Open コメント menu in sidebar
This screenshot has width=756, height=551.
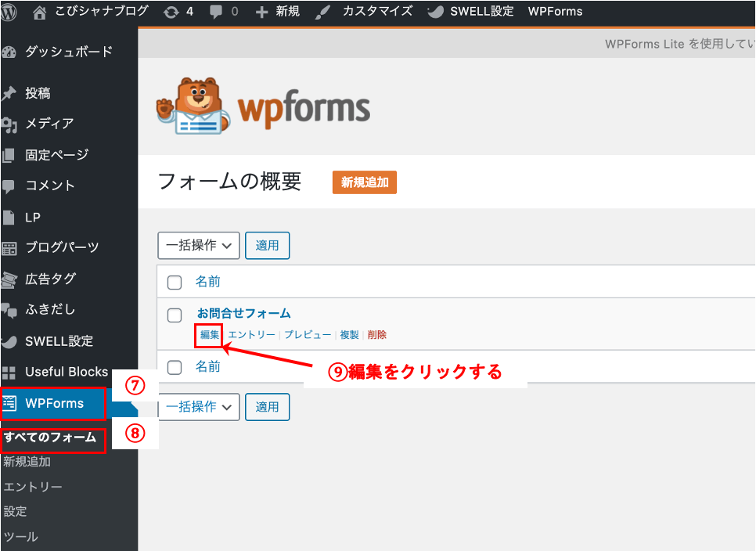pos(49,186)
